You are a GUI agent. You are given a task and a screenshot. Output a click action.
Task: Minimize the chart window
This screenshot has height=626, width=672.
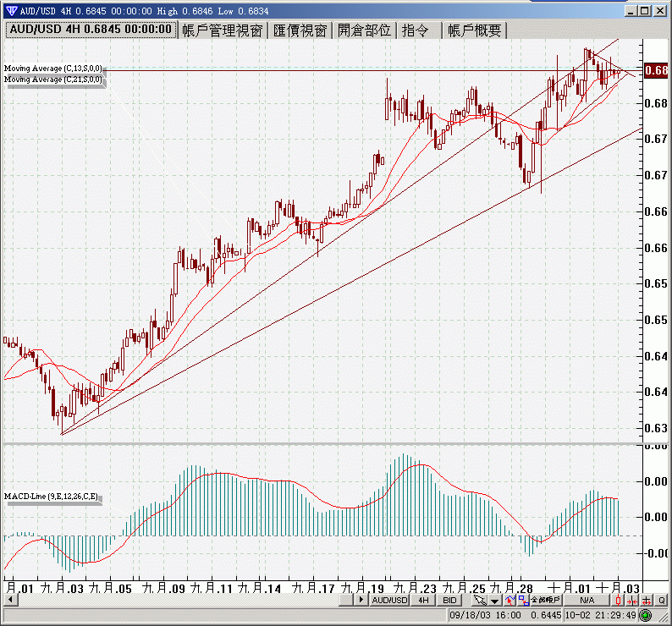[630, 11]
